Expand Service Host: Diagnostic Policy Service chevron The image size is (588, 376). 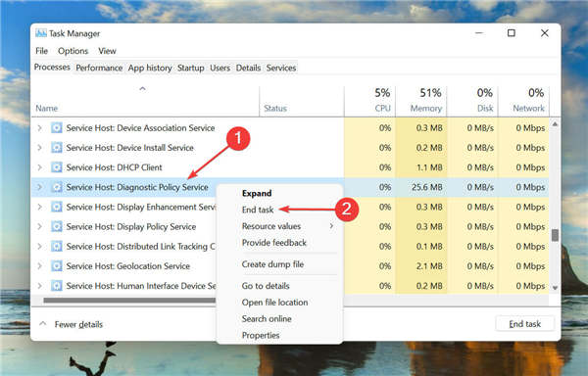pyautogui.click(x=40, y=187)
